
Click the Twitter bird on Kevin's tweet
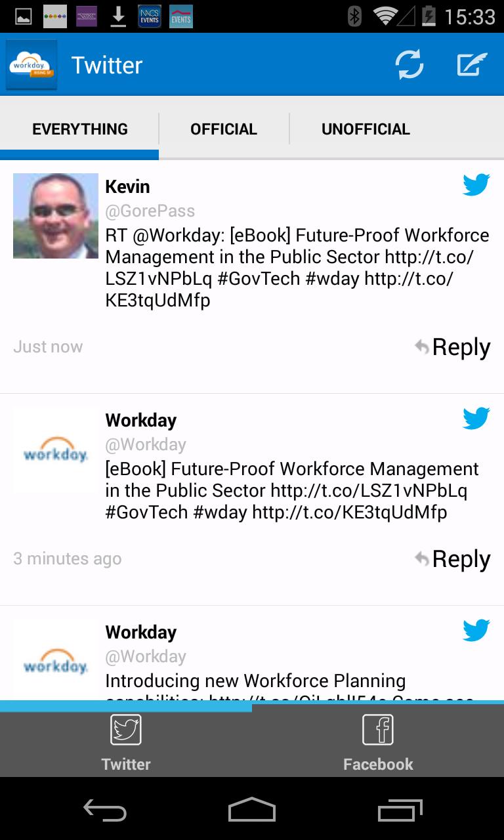click(x=476, y=184)
